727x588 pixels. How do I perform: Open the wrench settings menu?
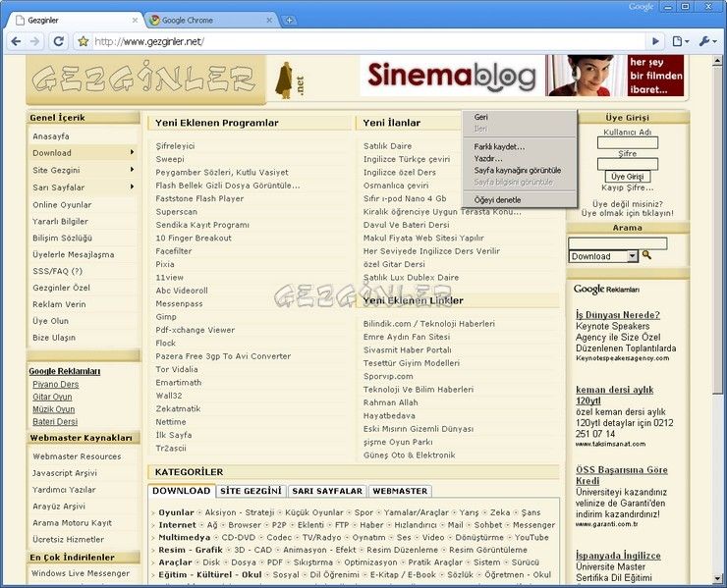(707, 41)
